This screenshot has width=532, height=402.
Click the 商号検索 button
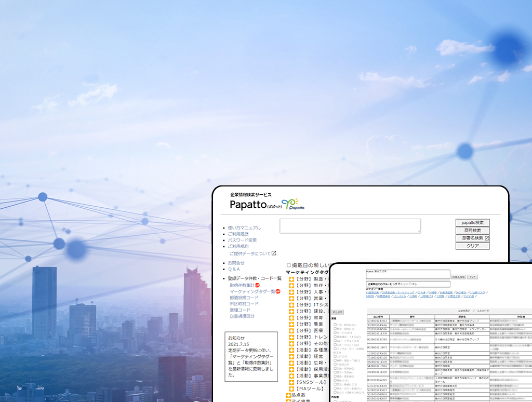472,230
